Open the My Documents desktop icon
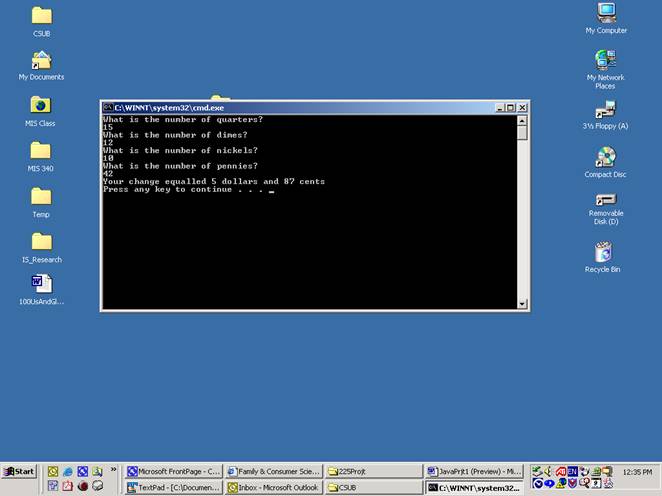The width and height of the screenshot is (662, 496). 41,65
